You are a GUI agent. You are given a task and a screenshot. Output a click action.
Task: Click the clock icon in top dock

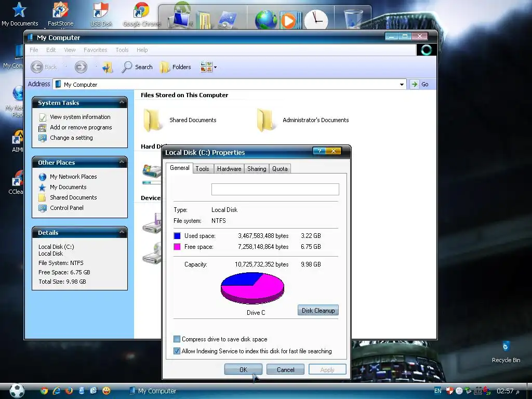coord(316,20)
